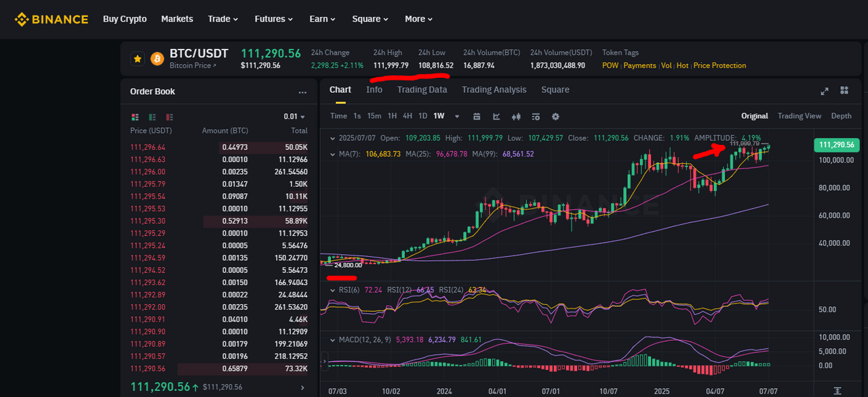Click the Payments token tag
Screen dimensions: 868x397
point(639,66)
